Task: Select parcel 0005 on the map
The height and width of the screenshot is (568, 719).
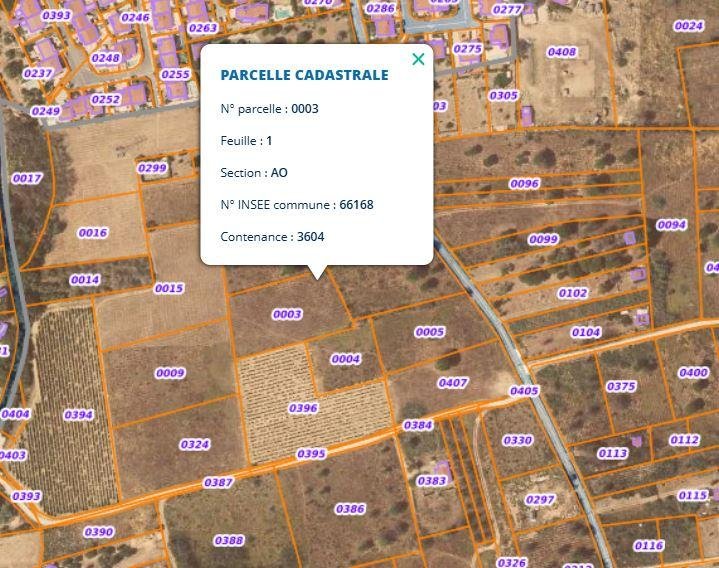Action: pyautogui.click(x=429, y=332)
